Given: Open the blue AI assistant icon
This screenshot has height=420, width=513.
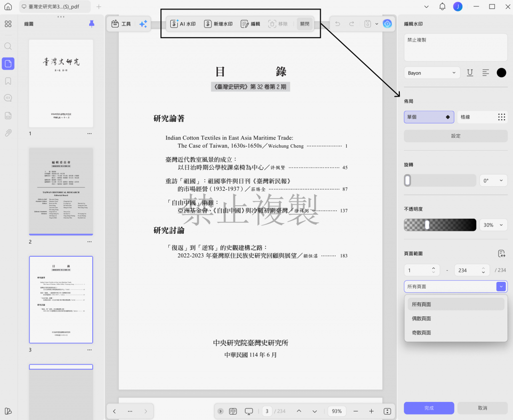Looking at the screenshot, I should point(387,24).
